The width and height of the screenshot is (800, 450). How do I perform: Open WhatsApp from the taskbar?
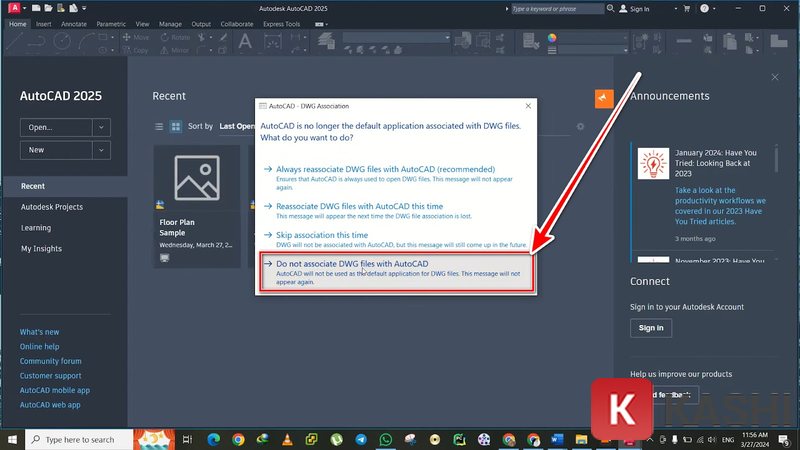(386, 439)
